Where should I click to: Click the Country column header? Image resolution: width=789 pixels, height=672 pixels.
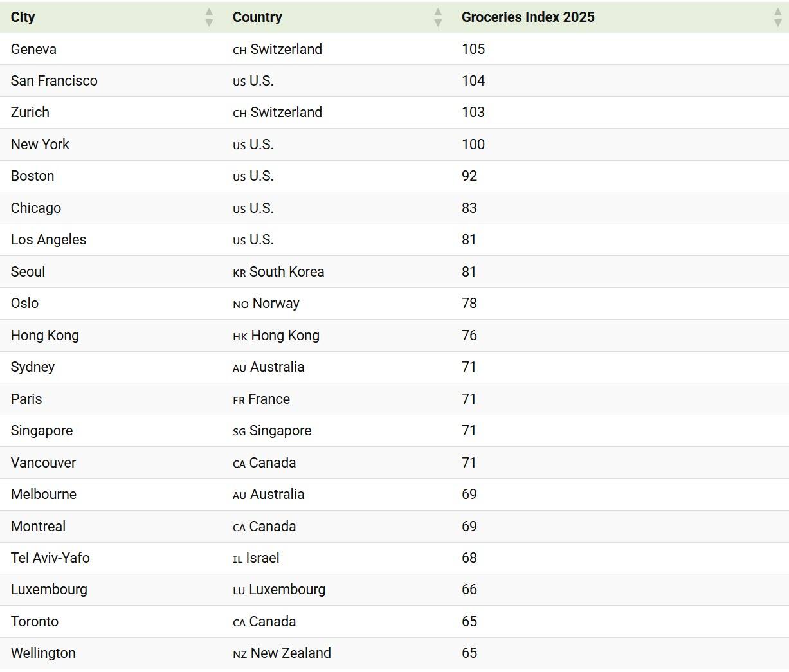257,17
